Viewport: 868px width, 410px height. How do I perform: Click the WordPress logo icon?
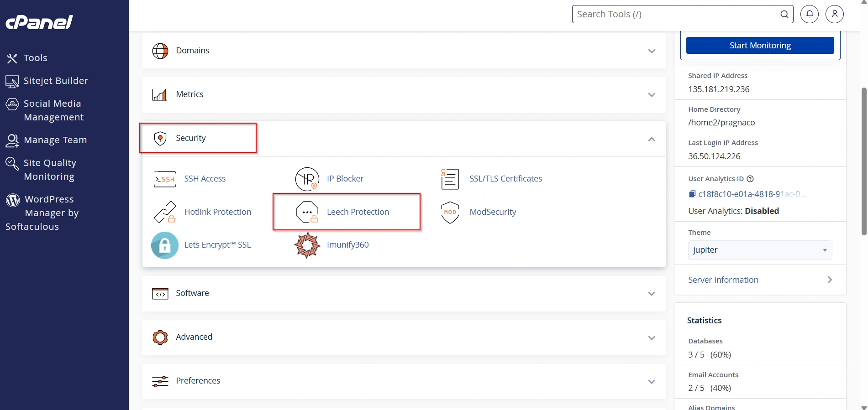(x=13, y=200)
